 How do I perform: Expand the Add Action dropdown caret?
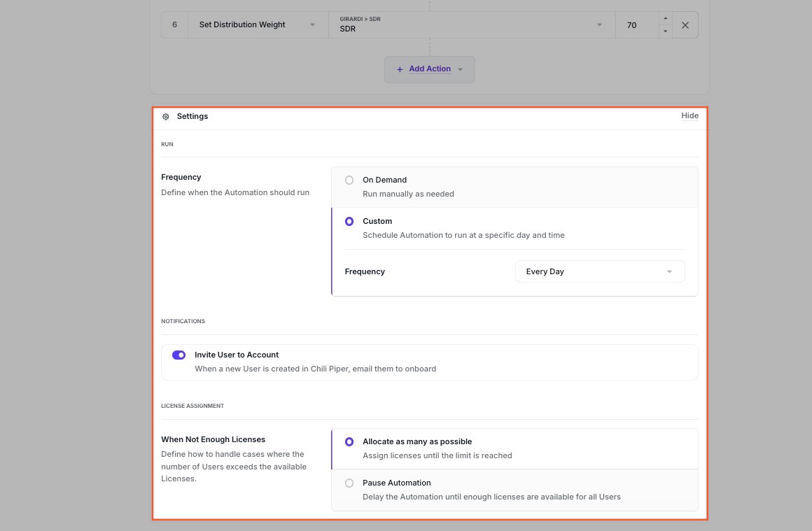click(x=461, y=69)
